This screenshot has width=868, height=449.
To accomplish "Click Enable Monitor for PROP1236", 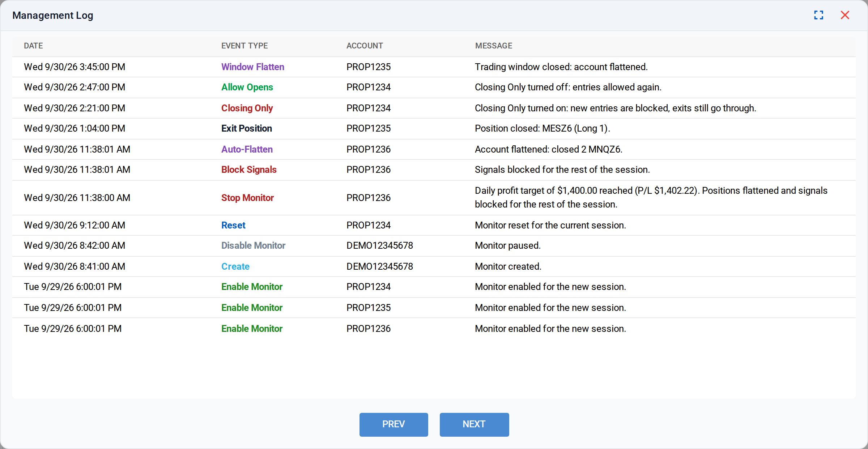I will pos(252,329).
